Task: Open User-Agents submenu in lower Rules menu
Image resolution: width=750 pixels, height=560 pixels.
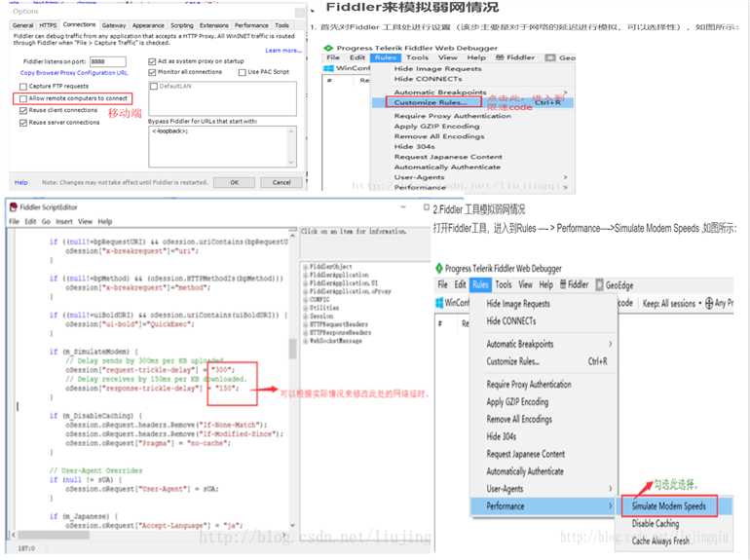Action: pos(542,489)
